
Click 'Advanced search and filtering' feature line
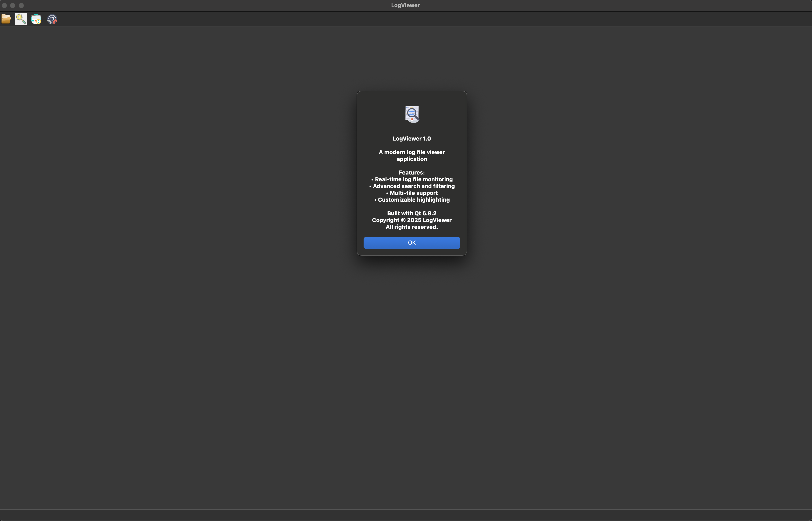(412, 186)
